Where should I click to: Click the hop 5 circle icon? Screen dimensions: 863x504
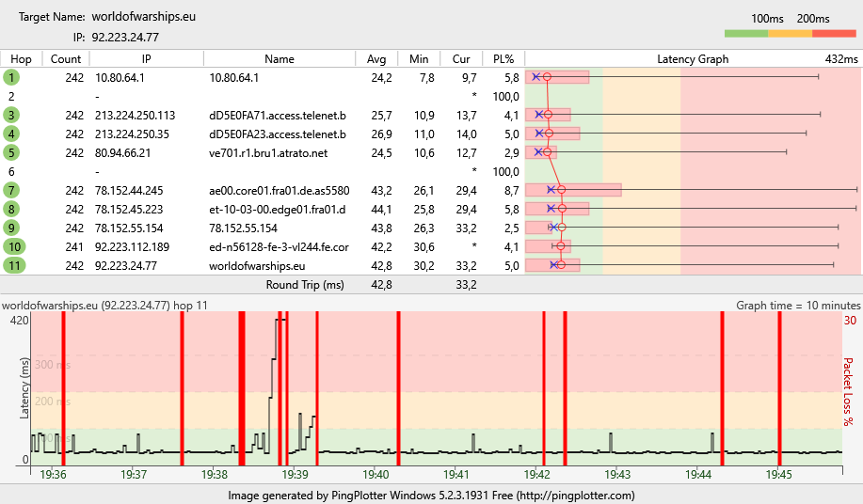click(12, 152)
